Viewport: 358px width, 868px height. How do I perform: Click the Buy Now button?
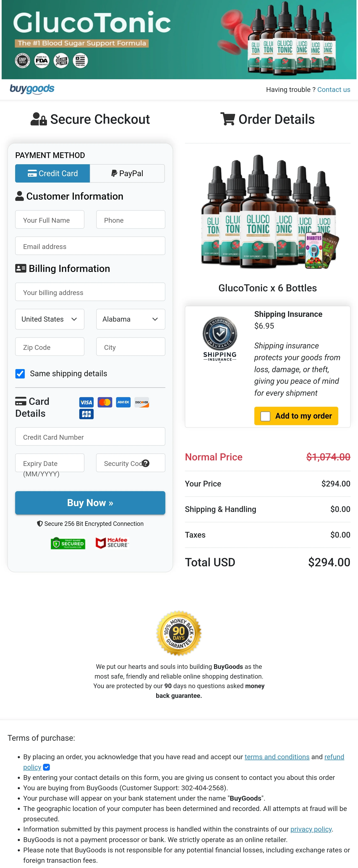[90, 502]
